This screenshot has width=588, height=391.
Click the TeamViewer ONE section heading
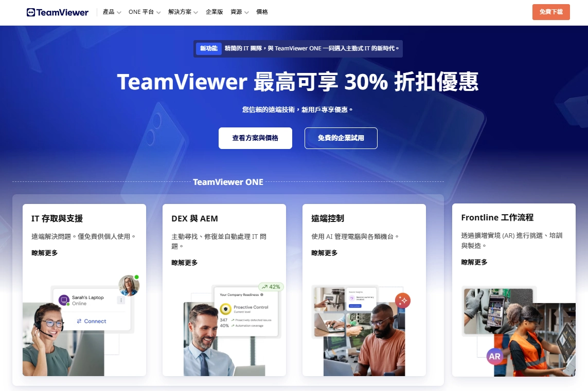click(x=228, y=182)
